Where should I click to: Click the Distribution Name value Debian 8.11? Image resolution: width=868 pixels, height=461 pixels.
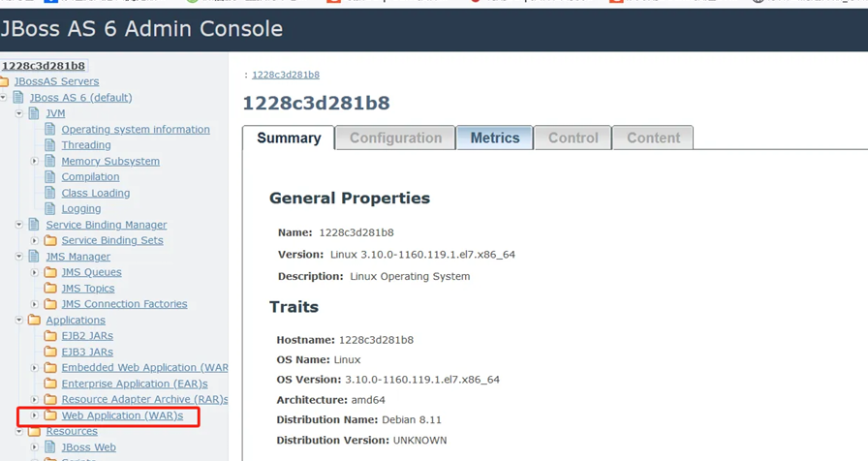coord(412,419)
